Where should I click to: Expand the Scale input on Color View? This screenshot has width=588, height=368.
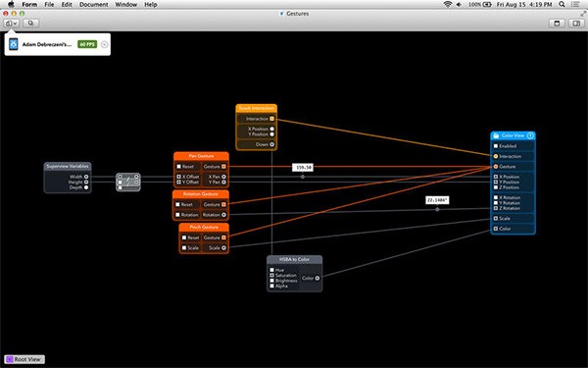496,218
